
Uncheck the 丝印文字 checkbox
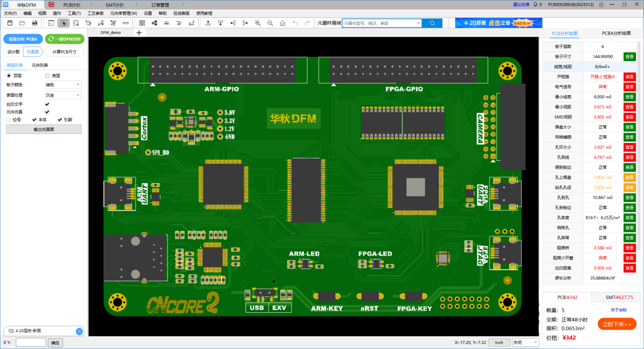47,104
